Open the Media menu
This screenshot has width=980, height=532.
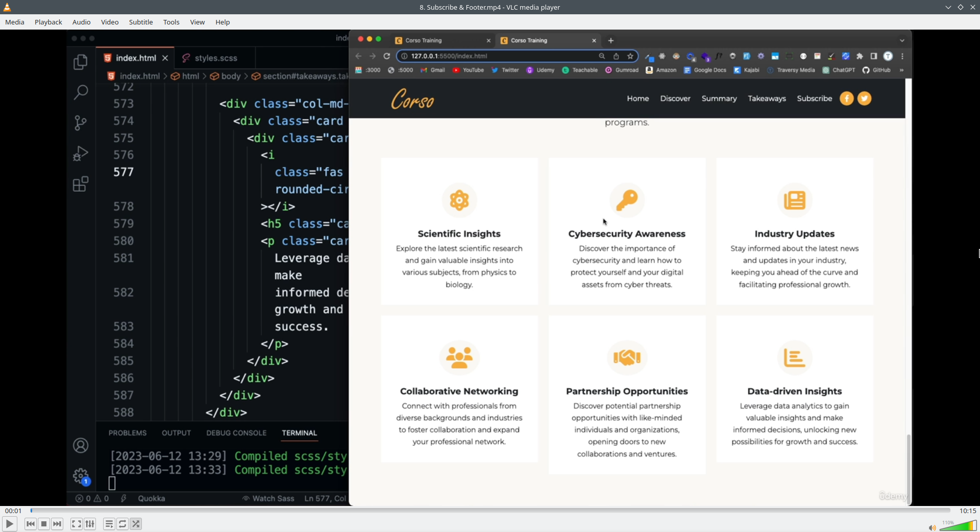point(15,22)
